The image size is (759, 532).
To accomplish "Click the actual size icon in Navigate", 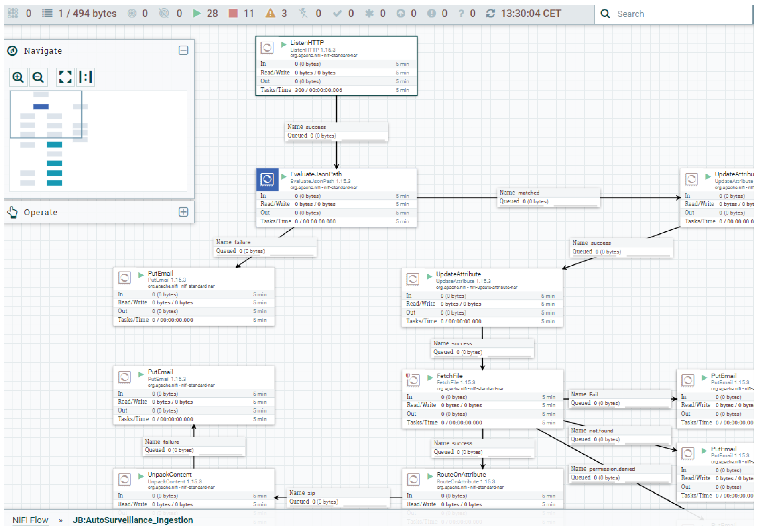I will 86,77.
